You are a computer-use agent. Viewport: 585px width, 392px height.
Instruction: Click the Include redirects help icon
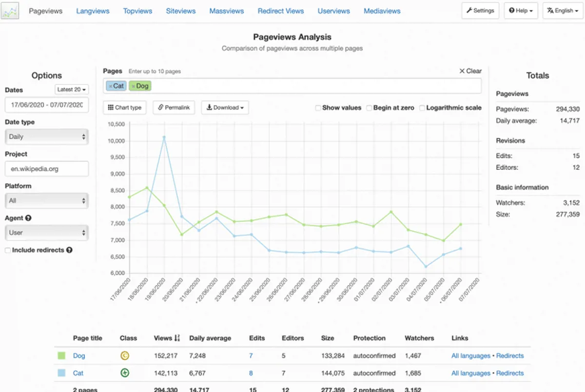click(x=69, y=250)
